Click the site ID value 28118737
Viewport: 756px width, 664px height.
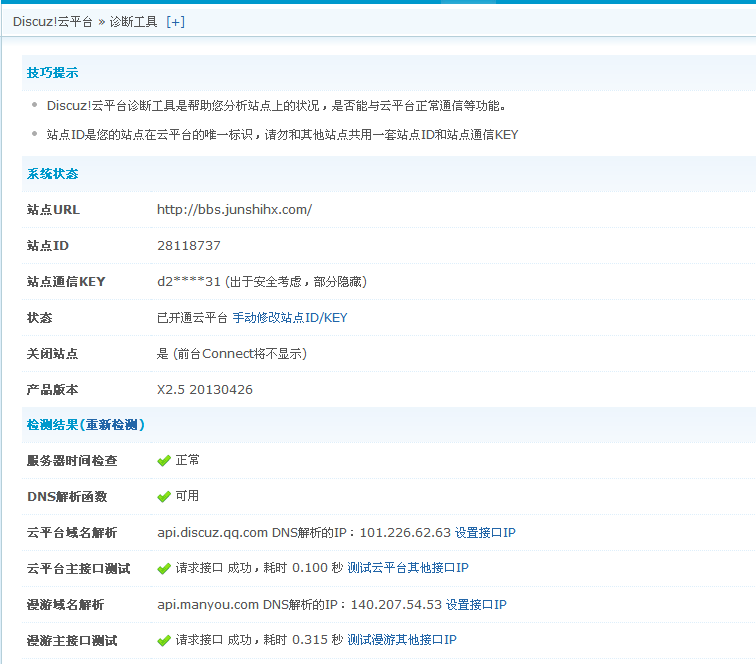tap(189, 246)
